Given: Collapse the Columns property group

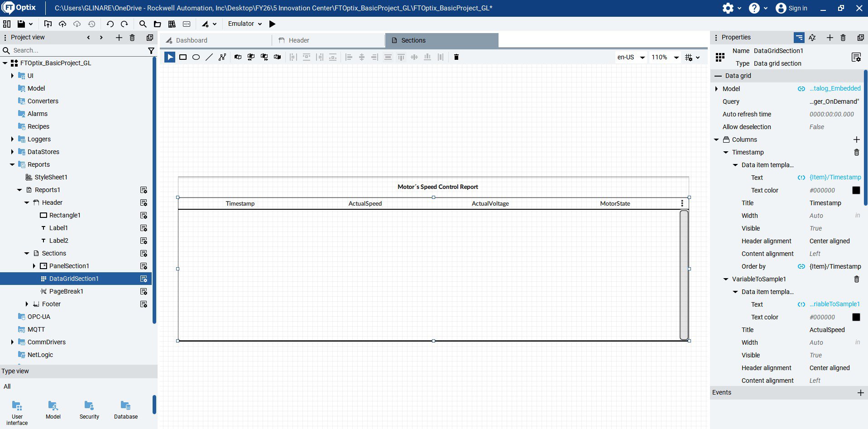Looking at the screenshot, I should (716, 140).
